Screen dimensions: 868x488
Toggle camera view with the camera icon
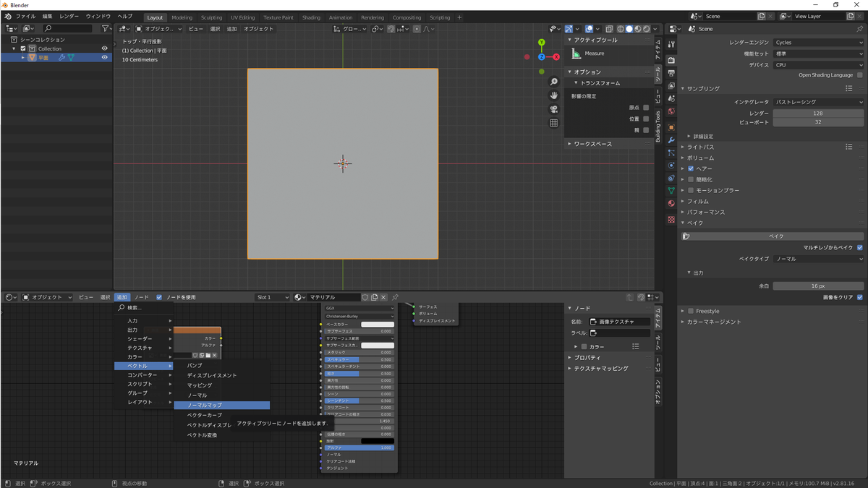click(x=553, y=109)
